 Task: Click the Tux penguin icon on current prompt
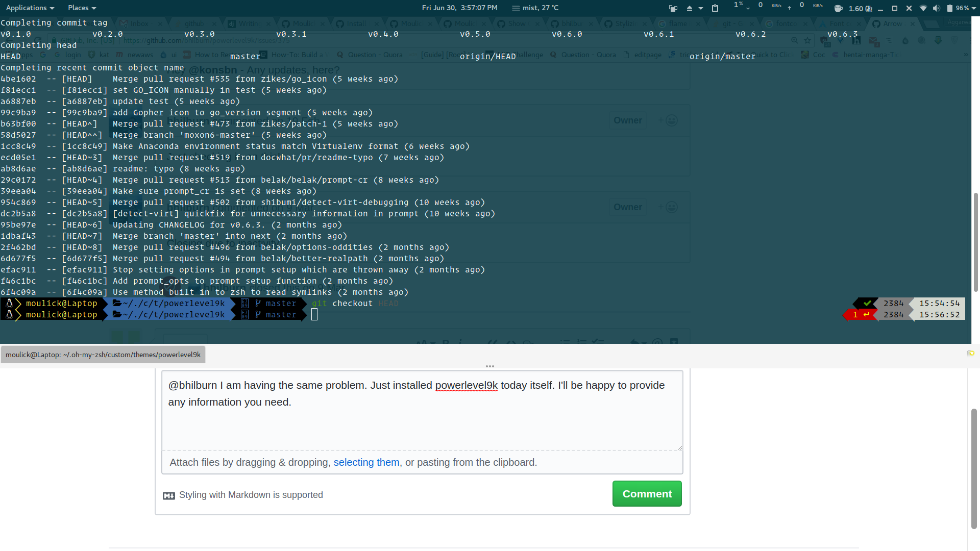(9, 315)
